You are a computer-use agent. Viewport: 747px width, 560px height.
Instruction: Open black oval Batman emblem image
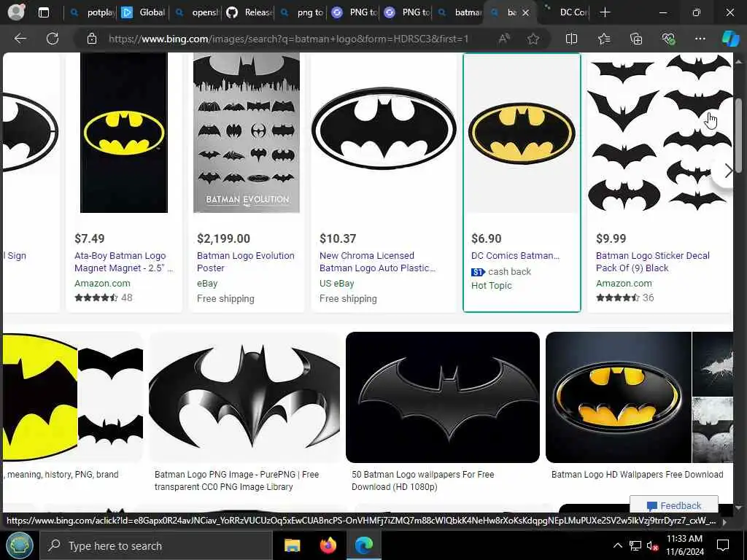[384, 128]
